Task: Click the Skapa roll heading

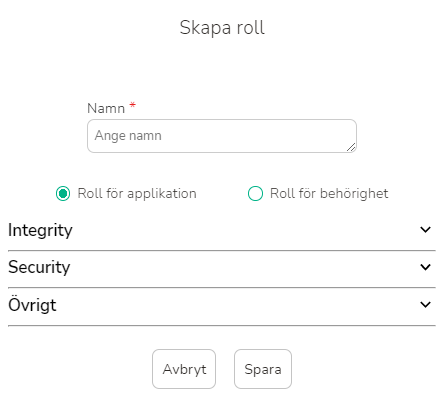Action: click(x=222, y=27)
